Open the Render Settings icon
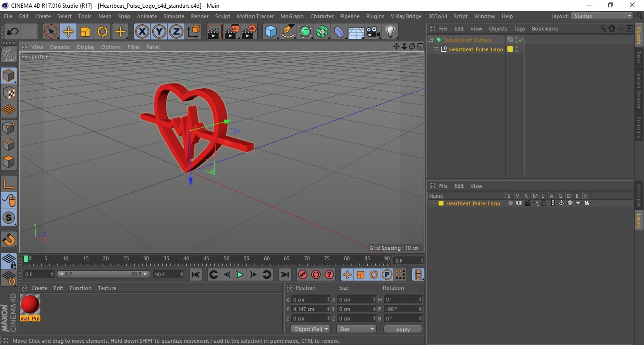 [x=249, y=32]
